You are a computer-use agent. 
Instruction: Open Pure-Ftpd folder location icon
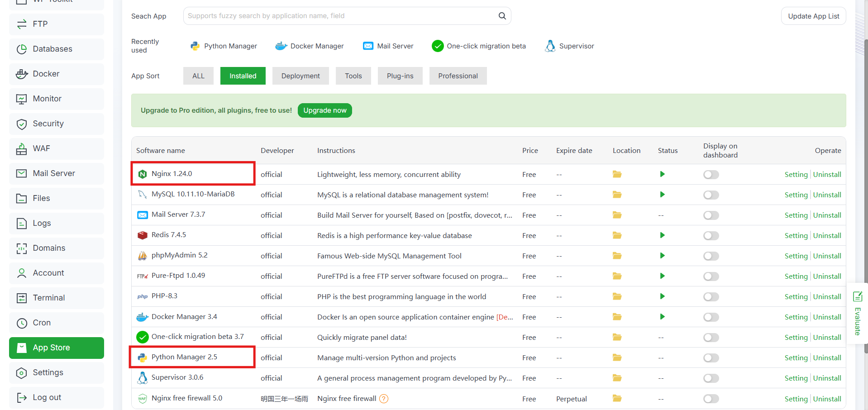[617, 276]
